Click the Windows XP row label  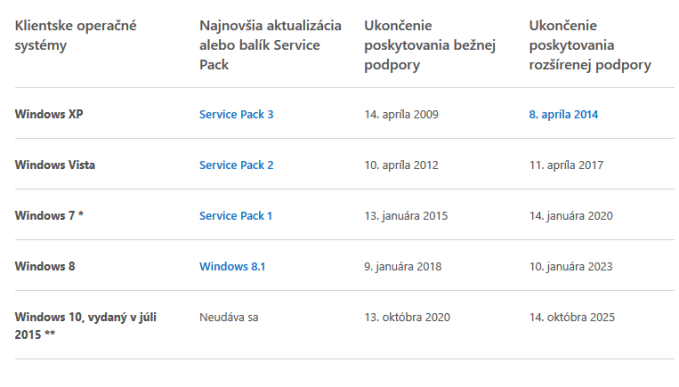[49, 114]
